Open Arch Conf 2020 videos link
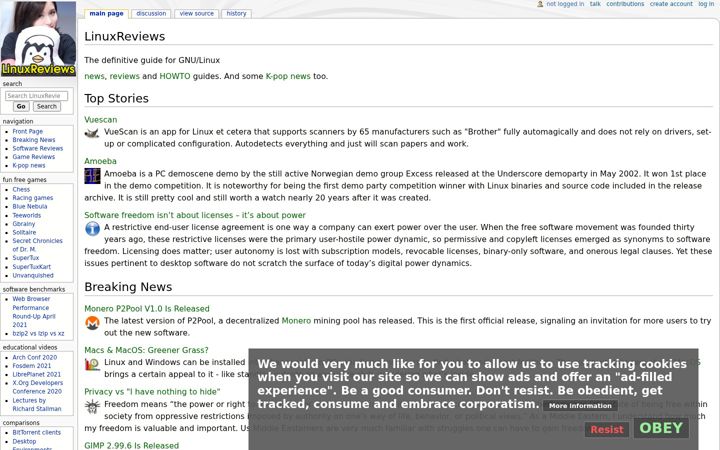The width and height of the screenshot is (720, 450). click(x=34, y=357)
